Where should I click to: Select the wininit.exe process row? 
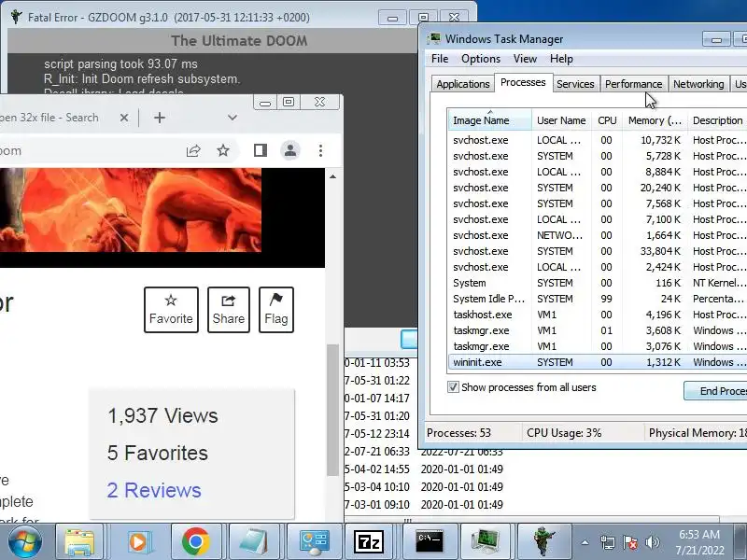tap(598, 362)
